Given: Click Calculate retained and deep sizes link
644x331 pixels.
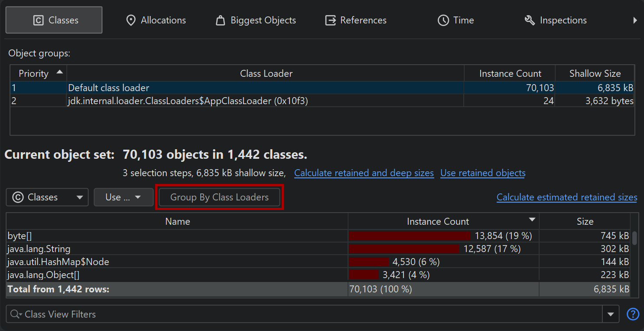Looking at the screenshot, I should pos(364,173).
